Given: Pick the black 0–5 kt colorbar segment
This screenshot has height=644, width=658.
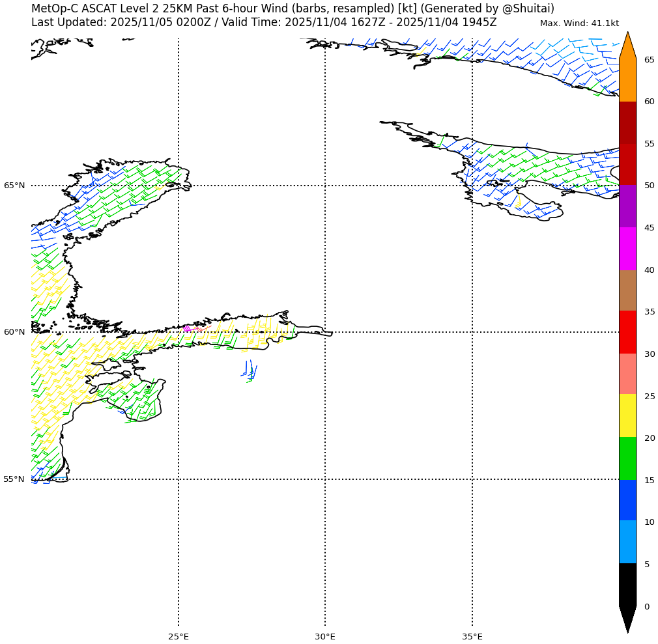Looking at the screenshot, I should (x=627, y=584).
